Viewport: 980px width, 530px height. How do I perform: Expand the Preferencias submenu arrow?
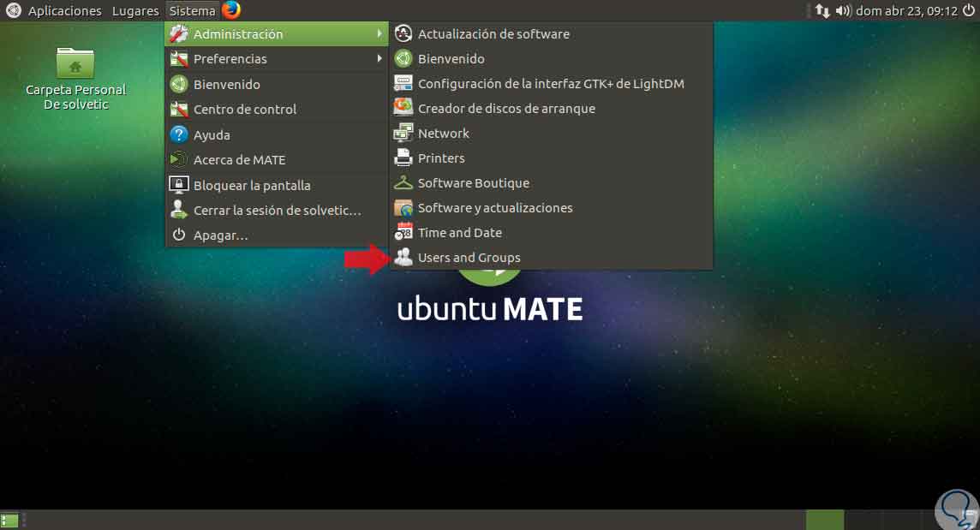point(379,59)
